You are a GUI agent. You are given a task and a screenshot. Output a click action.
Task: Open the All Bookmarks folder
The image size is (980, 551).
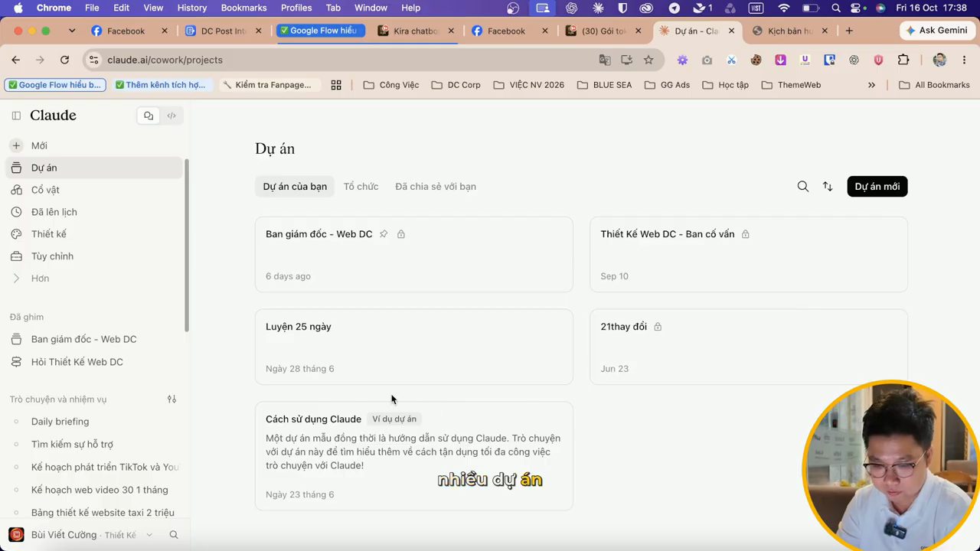[x=934, y=85]
